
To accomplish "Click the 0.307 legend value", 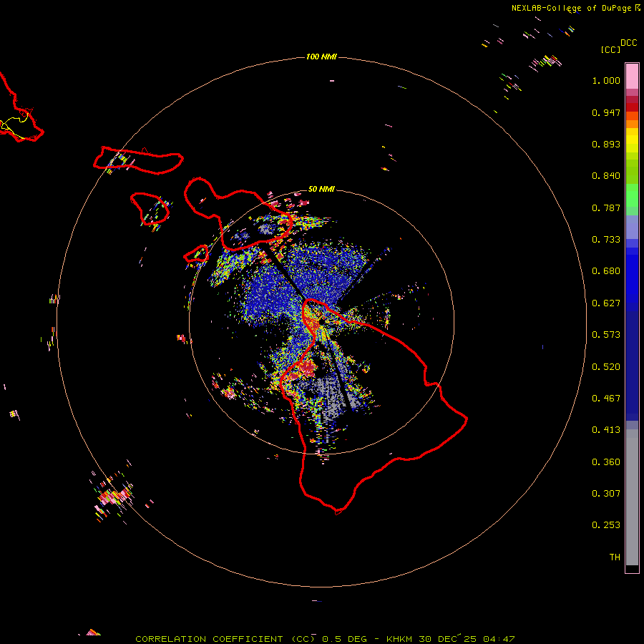I will (x=606, y=494).
